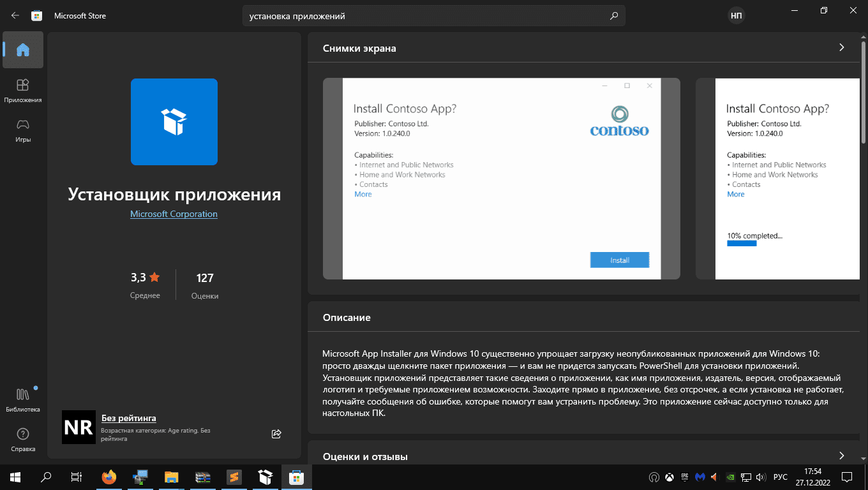Expand Оценки и отзывы section with the chevron
This screenshot has width=868, height=490.
coord(841,456)
